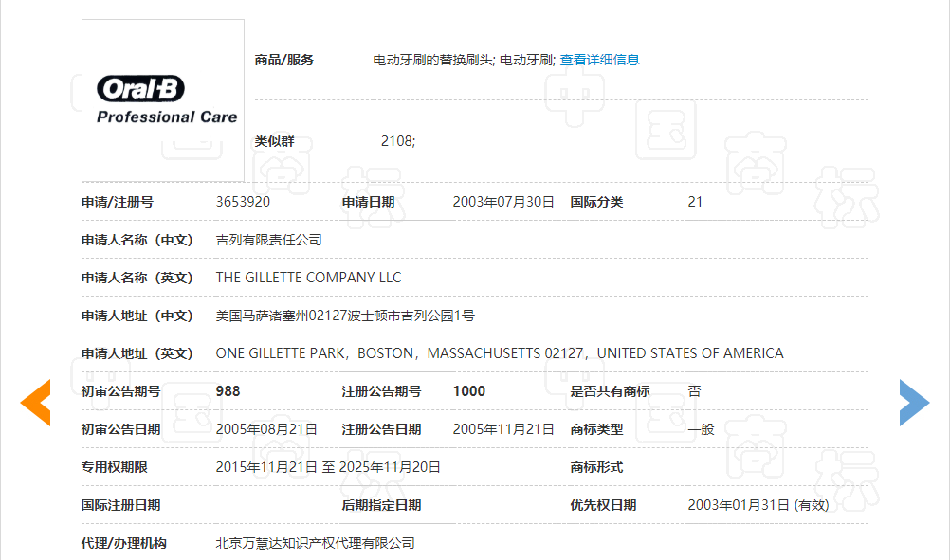
Task: Click the 申请人地址（英文） label
Action: pos(137,352)
